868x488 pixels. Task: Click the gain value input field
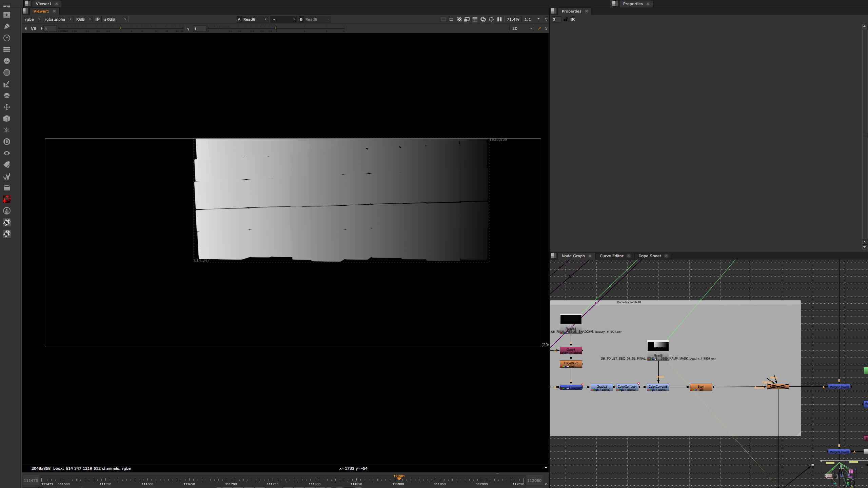pyautogui.click(x=50, y=29)
